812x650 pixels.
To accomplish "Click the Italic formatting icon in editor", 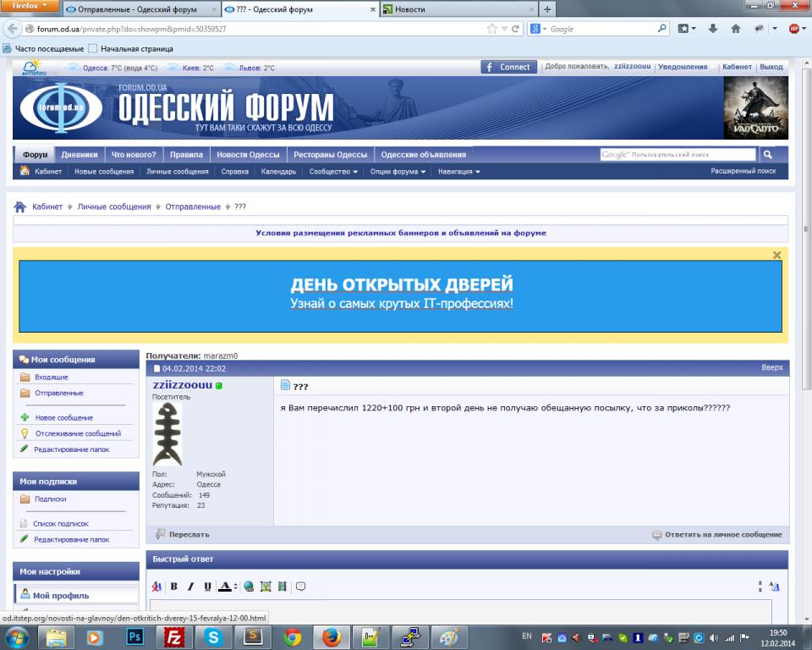I will [191, 587].
